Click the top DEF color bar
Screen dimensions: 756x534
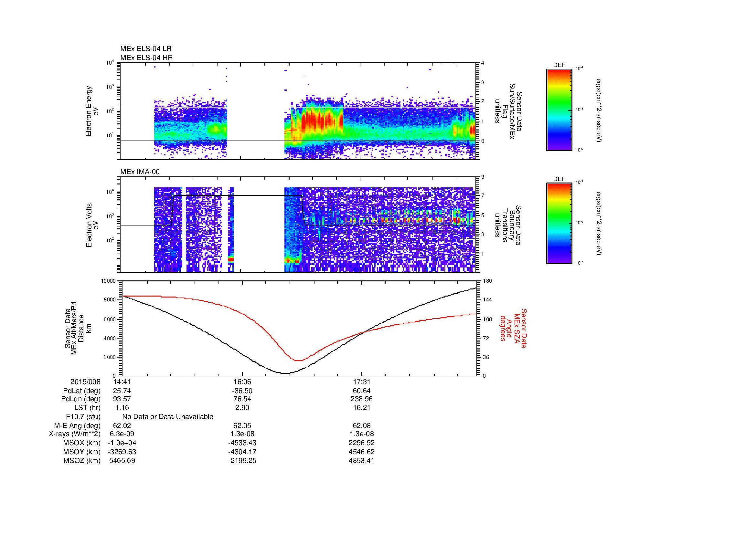(x=559, y=110)
